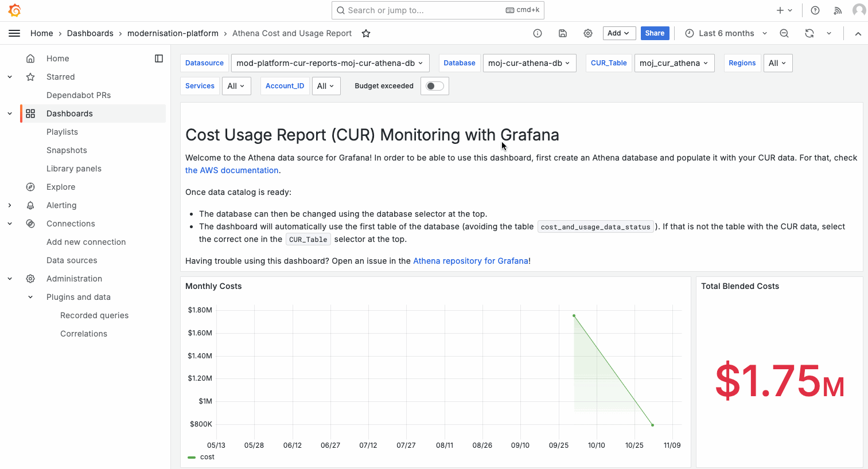This screenshot has width=868, height=469.
Task: Undock the sidebar menu panel
Action: pyautogui.click(x=159, y=58)
